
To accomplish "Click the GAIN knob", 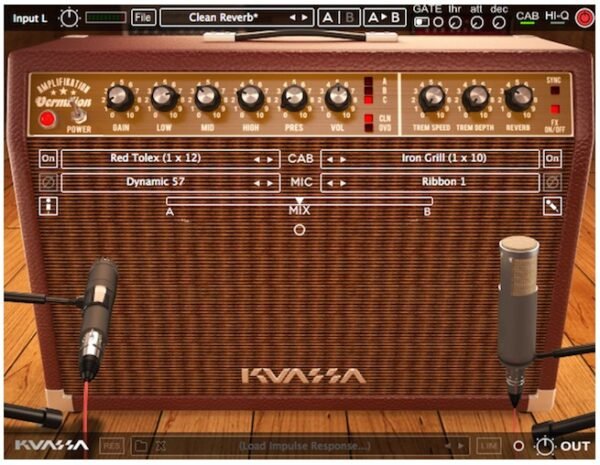I will [120, 98].
